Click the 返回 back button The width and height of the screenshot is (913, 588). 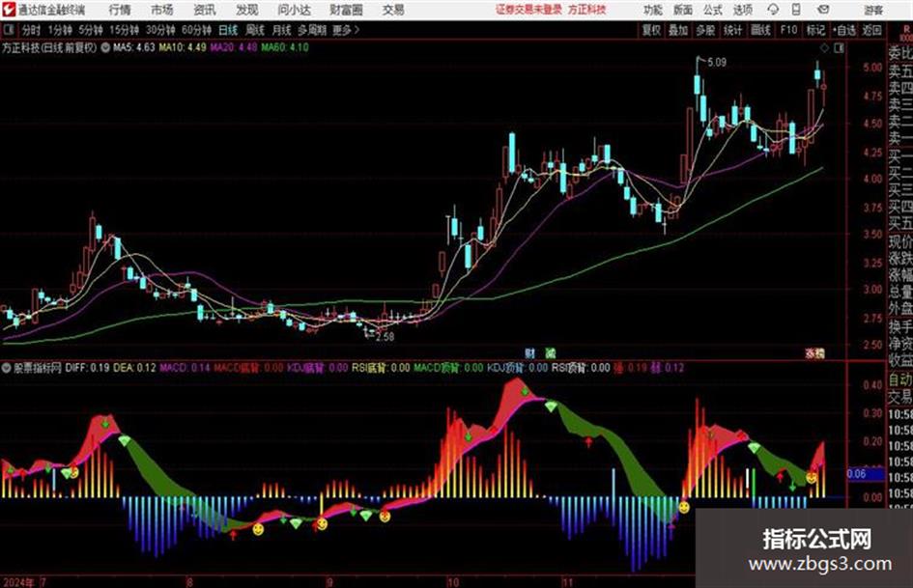[x=871, y=30]
